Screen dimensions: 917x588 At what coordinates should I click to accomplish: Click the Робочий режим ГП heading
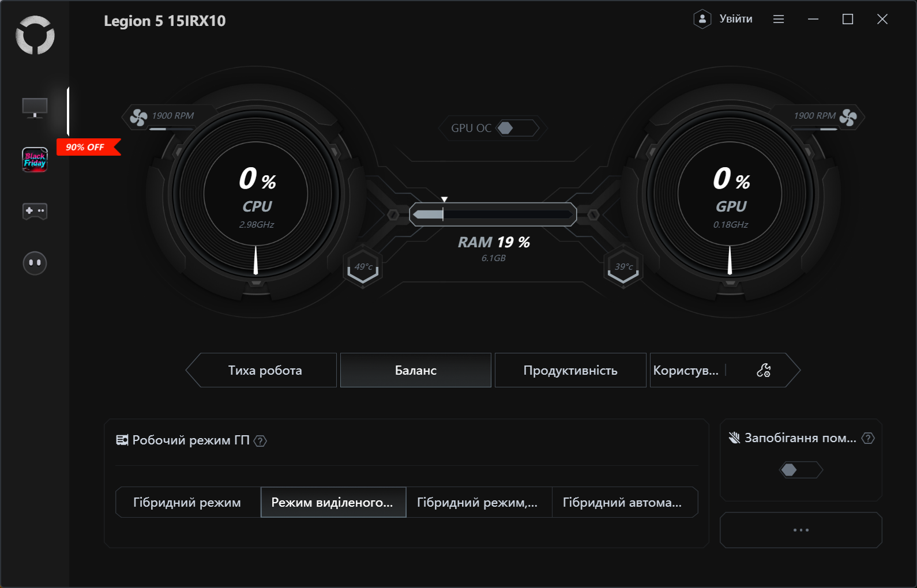pyautogui.click(x=191, y=440)
